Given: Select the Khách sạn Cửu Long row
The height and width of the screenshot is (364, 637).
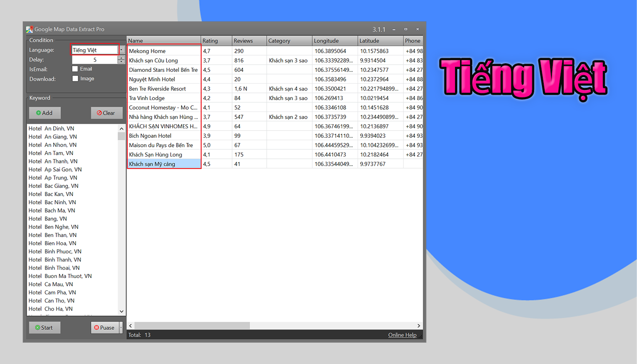Looking at the screenshot, I should coord(164,60).
